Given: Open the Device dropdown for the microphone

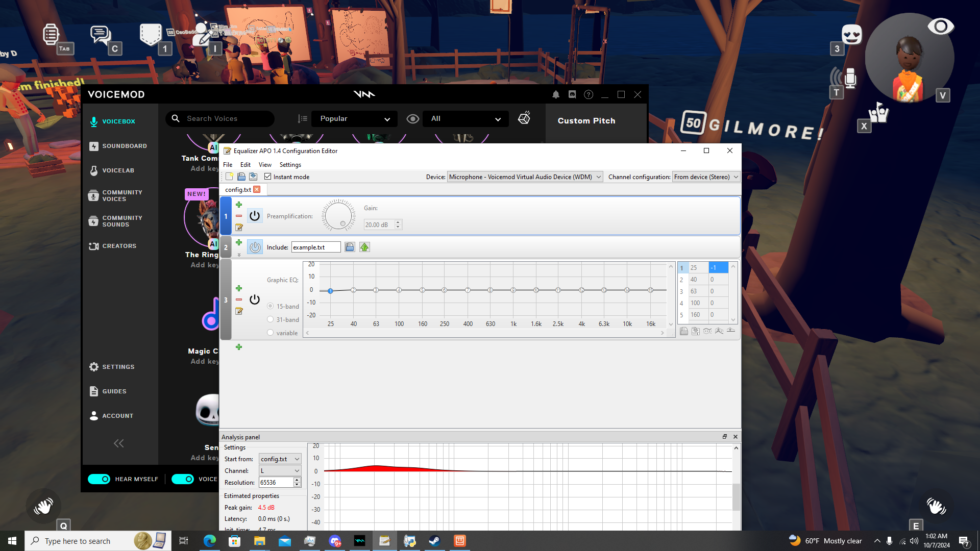Looking at the screenshot, I should tap(525, 177).
